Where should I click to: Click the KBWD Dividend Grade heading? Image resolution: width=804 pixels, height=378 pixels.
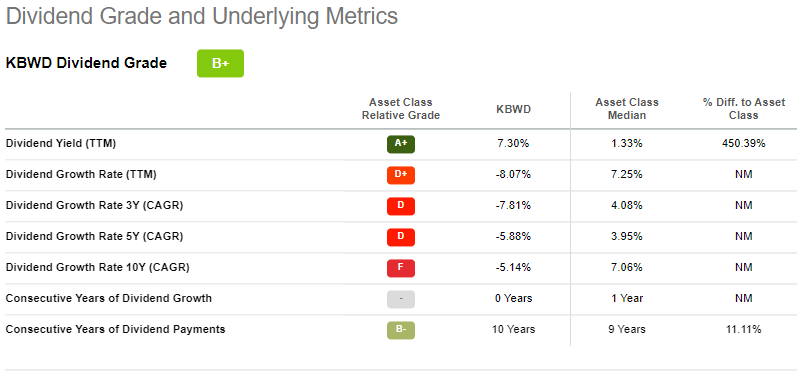point(86,63)
